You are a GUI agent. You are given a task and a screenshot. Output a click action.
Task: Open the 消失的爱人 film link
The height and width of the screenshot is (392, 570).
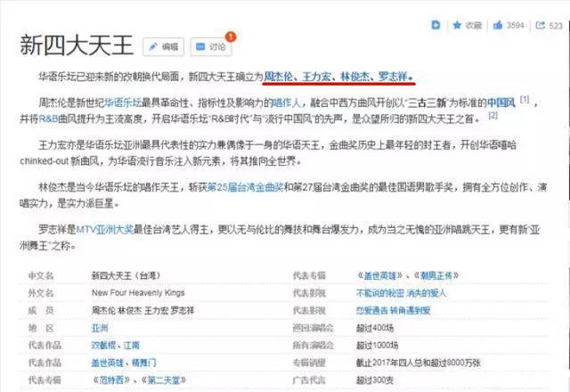[x=426, y=293]
